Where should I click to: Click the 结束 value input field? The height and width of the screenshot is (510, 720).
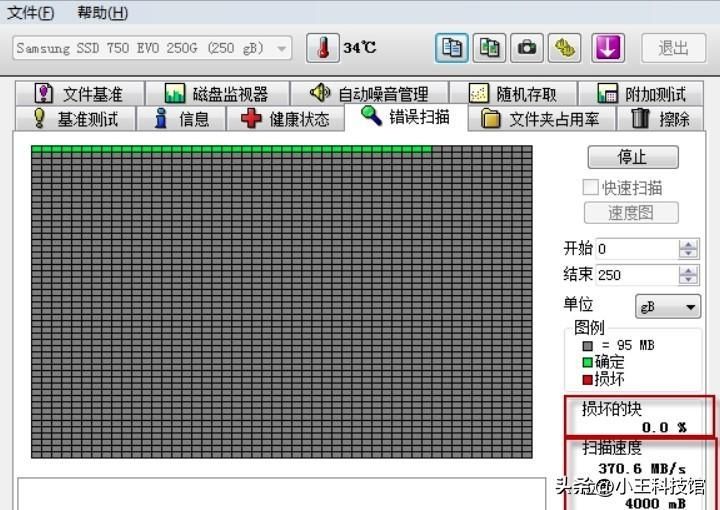pyautogui.click(x=637, y=275)
